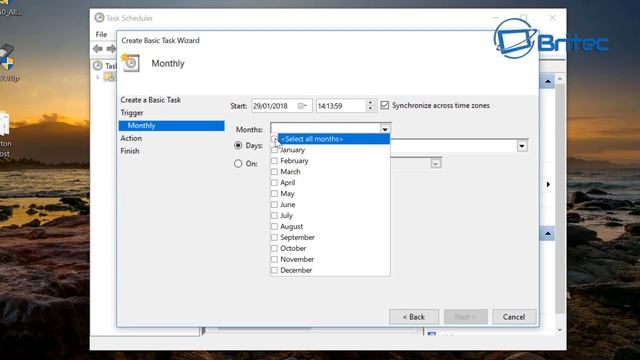Click the Task Scheduler Library folder icon
The height and width of the screenshot is (360, 640).
click(109, 77)
